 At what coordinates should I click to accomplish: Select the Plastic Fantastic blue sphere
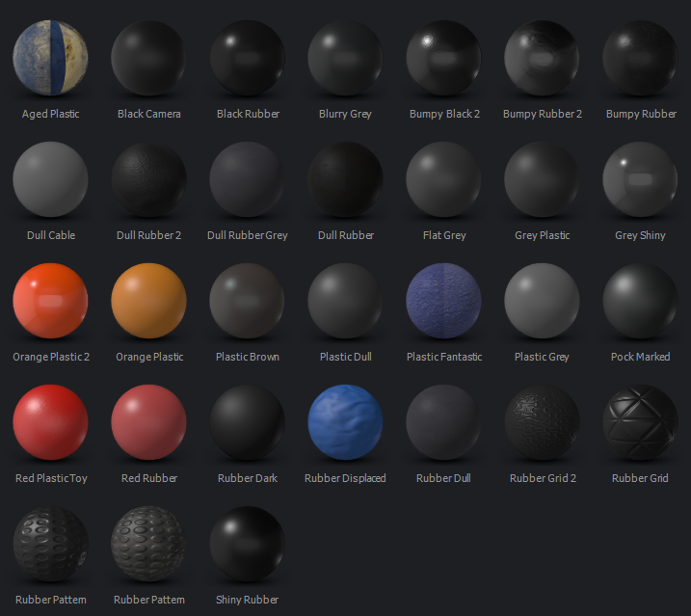coord(443,301)
